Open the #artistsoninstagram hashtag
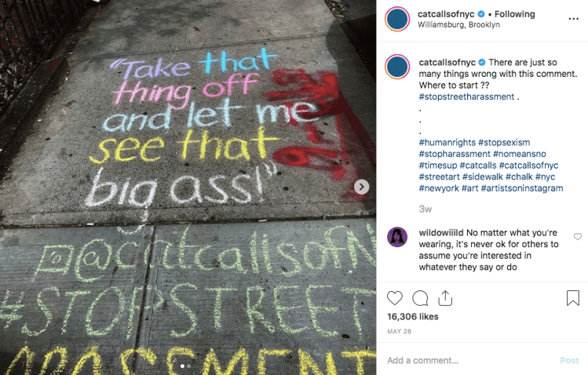Viewport: 588px width, 375px height. [x=522, y=188]
